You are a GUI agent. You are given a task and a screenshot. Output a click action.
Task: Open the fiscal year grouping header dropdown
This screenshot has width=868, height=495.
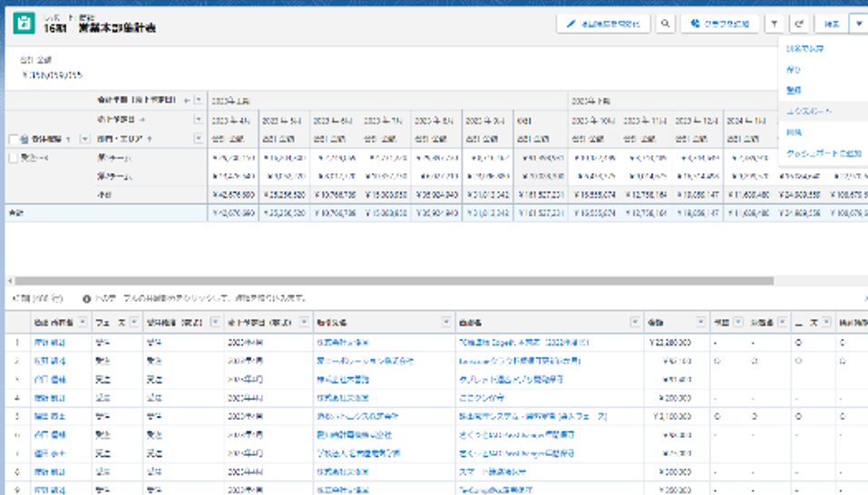tap(198, 100)
